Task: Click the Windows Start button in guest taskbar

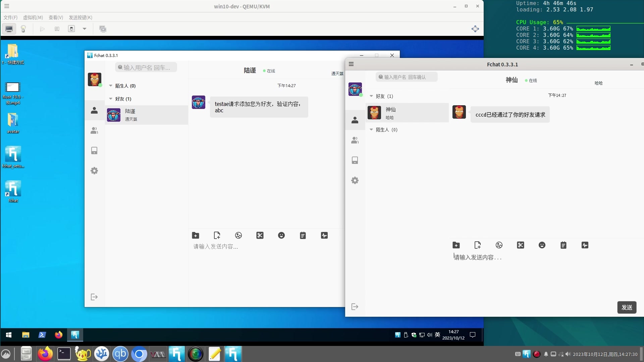Action: coord(9,335)
